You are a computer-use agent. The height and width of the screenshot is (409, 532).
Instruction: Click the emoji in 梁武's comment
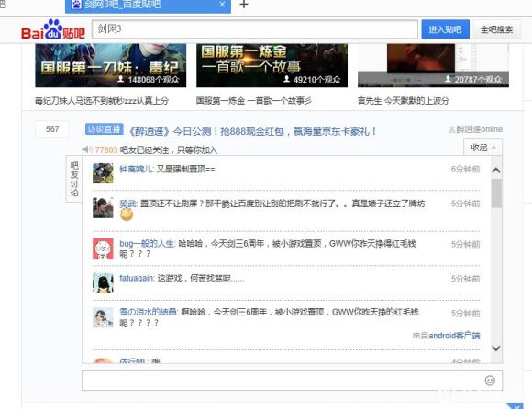pos(127,215)
